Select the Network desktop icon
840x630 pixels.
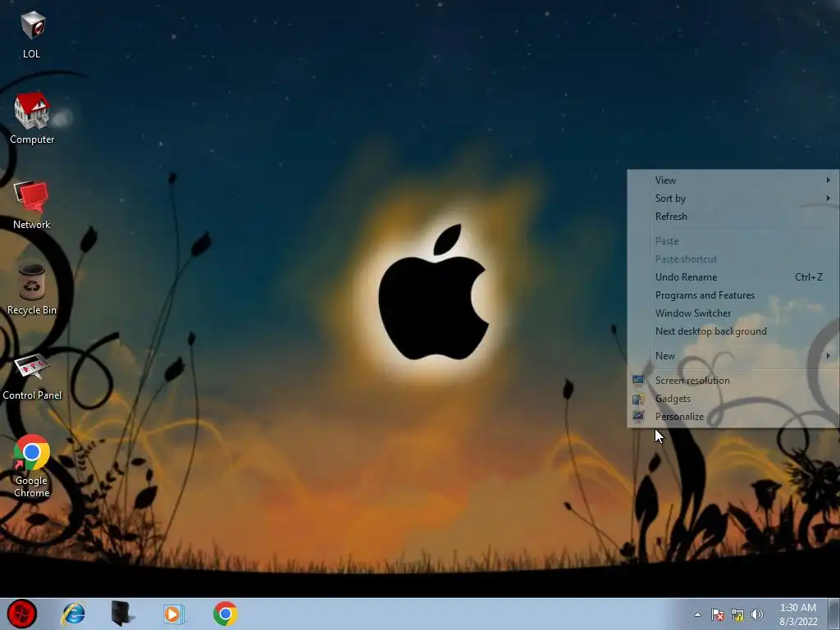tap(32, 206)
